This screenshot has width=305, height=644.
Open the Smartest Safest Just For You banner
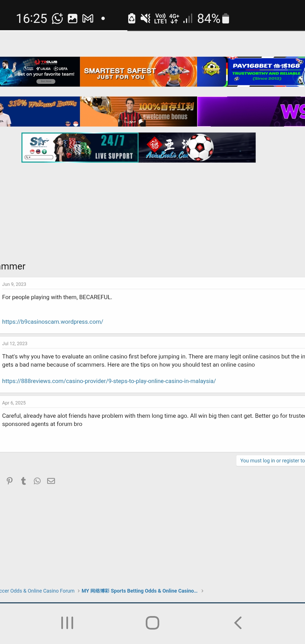pyautogui.click(x=139, y=72)
